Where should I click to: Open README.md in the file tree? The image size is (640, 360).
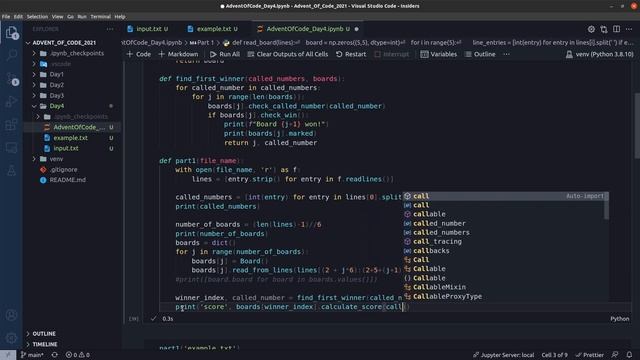coord(67,180)
